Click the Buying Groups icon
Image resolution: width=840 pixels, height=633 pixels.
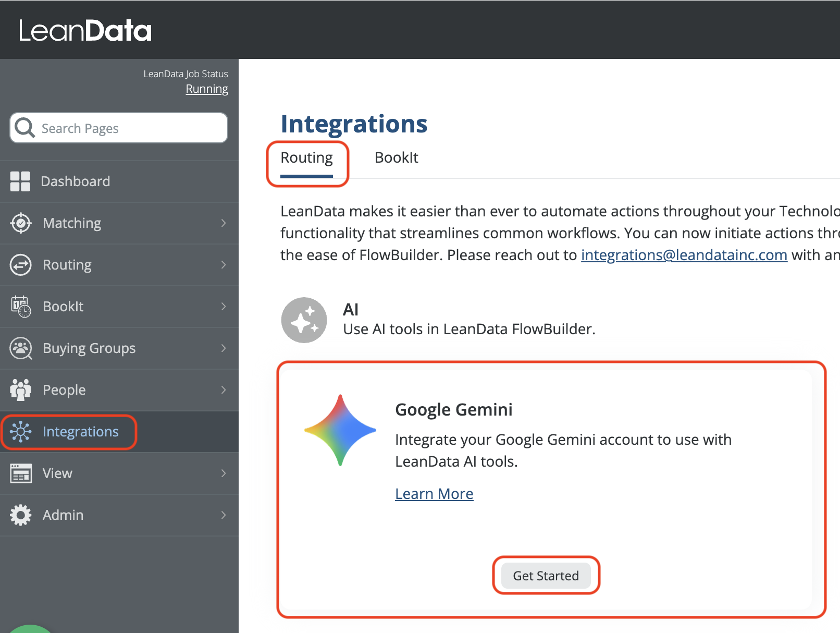pyautogui.click(x=21, y=348)
